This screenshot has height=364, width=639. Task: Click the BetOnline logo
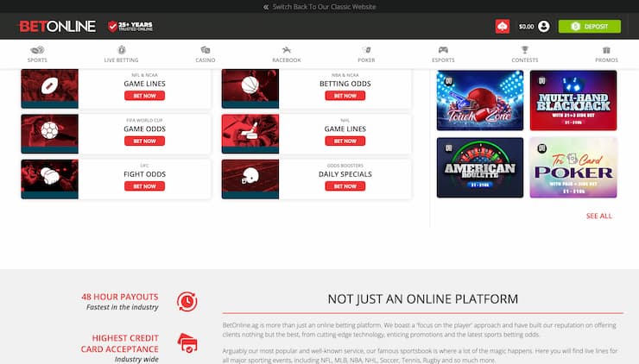pyautogui.click(x=58, y=27)
